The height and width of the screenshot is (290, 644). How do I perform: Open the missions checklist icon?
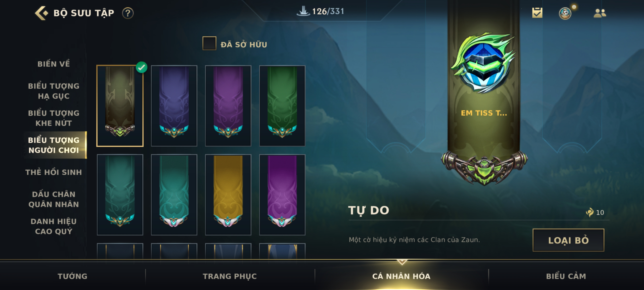coord(537,13)
